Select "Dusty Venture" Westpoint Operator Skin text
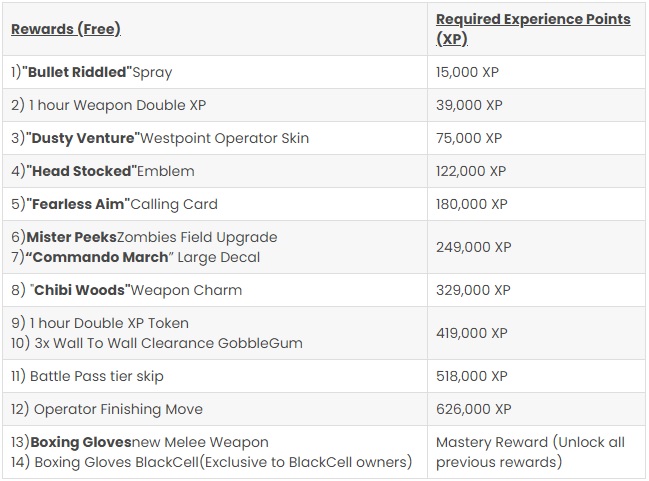Screen dimensions: 649x481 [160, 138]
